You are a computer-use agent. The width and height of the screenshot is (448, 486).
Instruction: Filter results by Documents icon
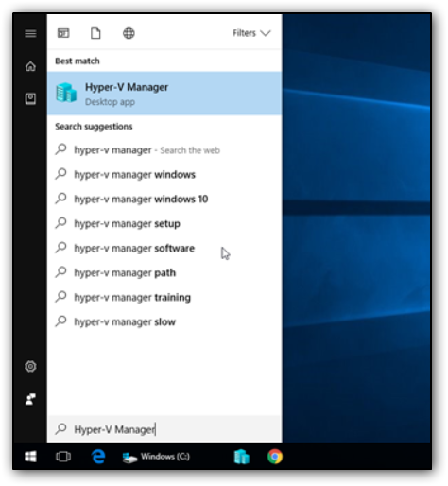(x=95, y=33)
